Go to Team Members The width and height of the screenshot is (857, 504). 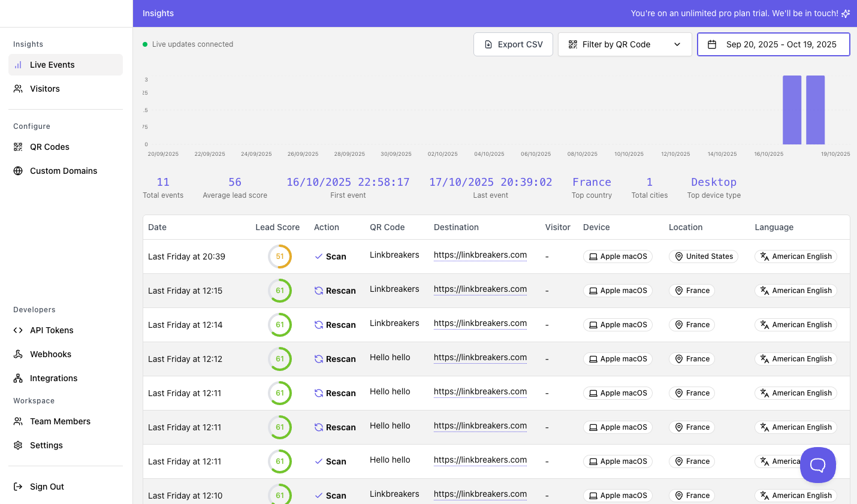(60, 421)
